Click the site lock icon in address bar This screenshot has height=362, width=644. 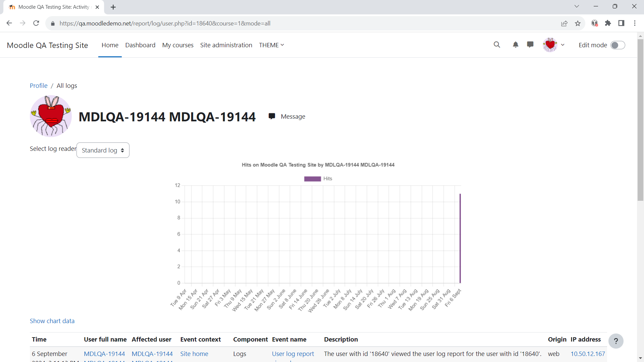(53, 23)
